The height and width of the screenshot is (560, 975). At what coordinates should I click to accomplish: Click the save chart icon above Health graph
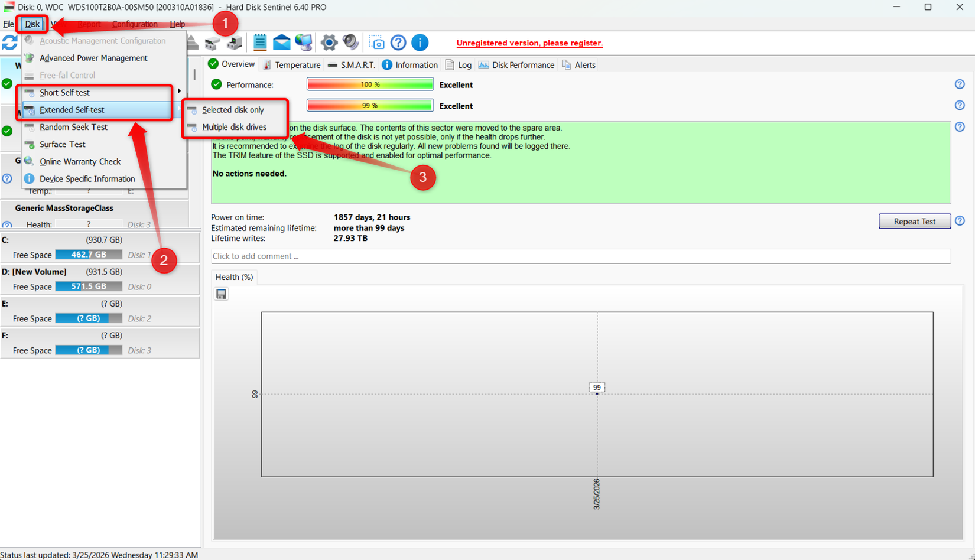tap(221, 294)
